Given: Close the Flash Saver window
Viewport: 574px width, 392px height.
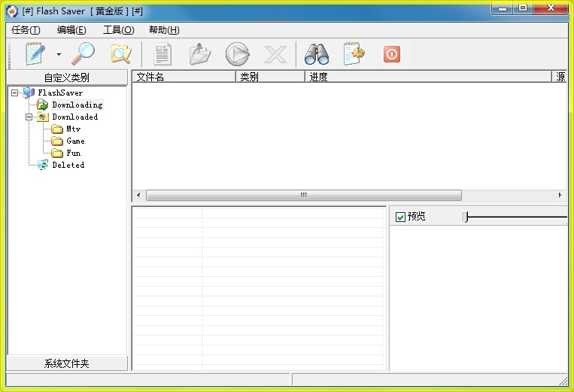Looking at the screenshot, I should 551,8.
